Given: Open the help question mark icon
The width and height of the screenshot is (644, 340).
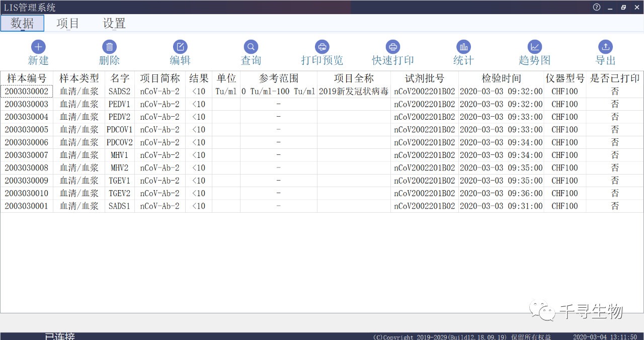Looking at the screenshot, I should (597, 8).
